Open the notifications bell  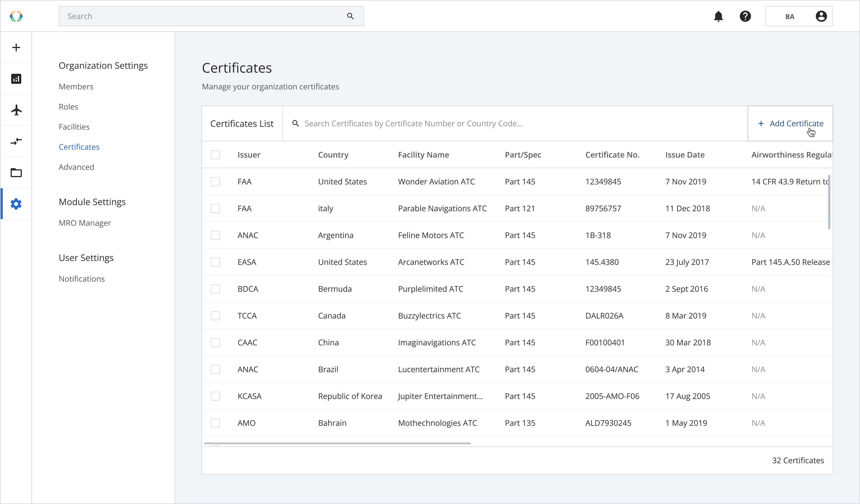click(x=718, y=16)
